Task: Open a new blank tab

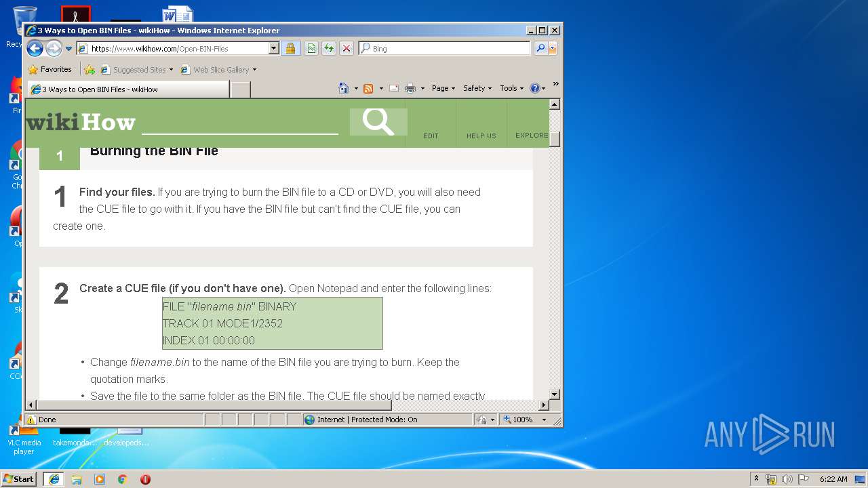Action: coord(240,89)
